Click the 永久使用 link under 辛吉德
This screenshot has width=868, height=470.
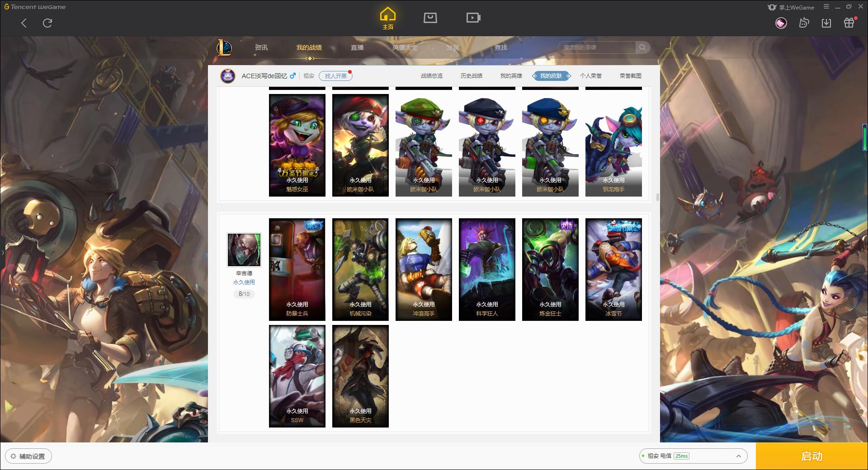[244, 282]
